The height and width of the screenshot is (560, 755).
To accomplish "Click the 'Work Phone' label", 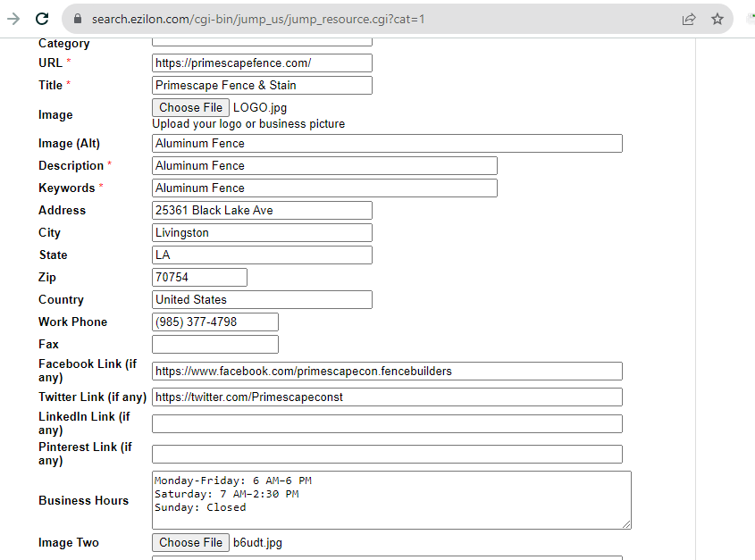I will [x=72, y=322].
